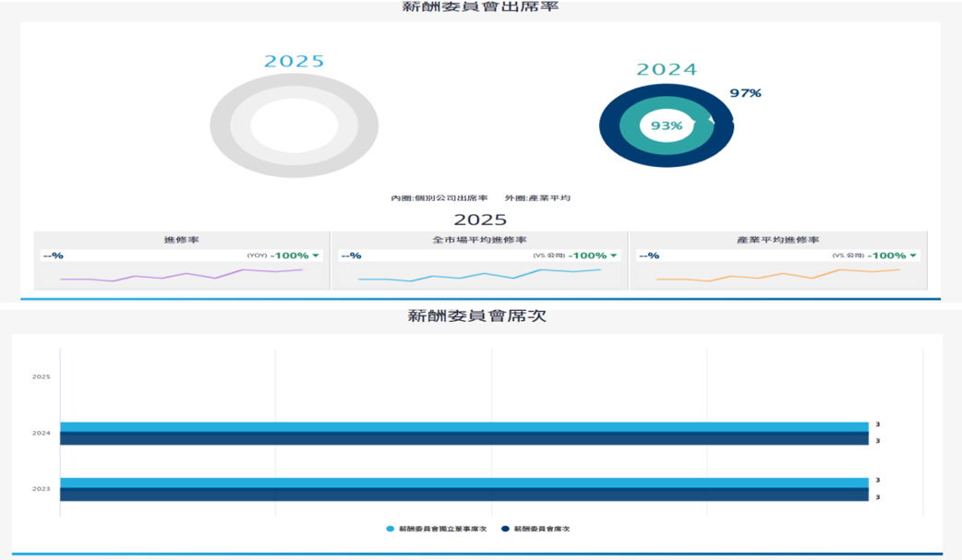Click the --% value in the 產業平均進修率 card
The width and height of the screenshot is (962, 560).
pos(649,256)
